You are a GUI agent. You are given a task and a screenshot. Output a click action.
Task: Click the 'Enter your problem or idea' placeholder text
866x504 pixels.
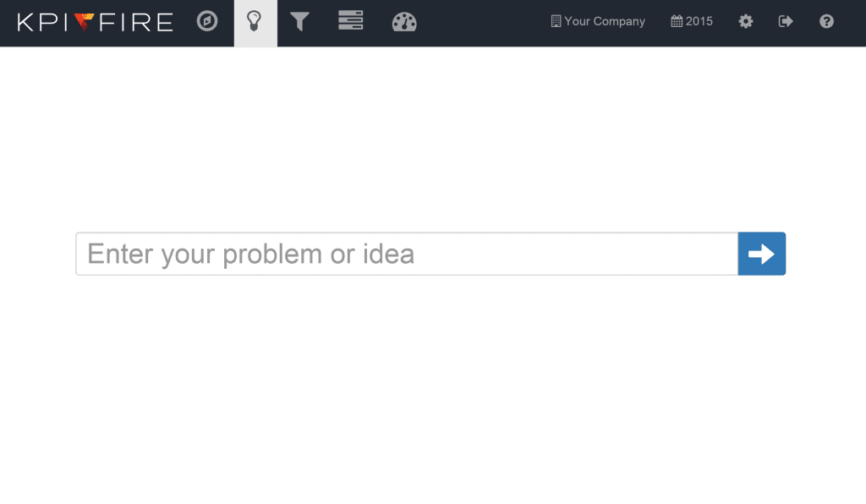click(x=250, y=255)
